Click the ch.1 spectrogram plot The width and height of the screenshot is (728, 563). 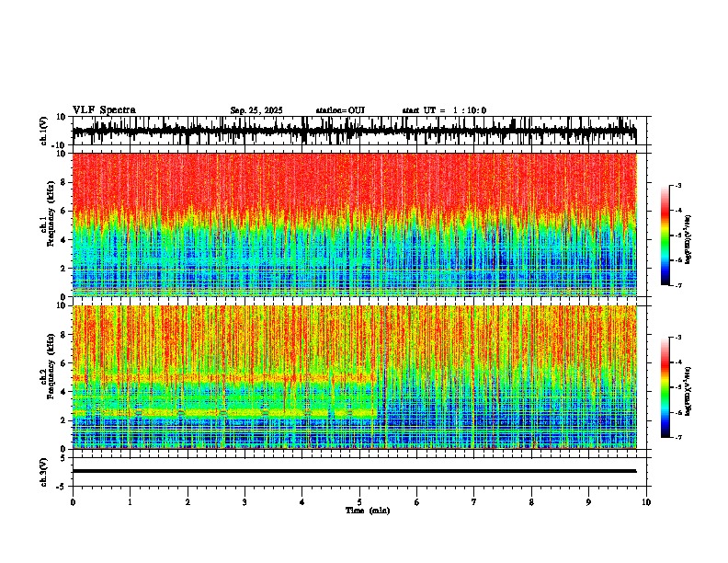pyautogui.click(x=354, y=224)
